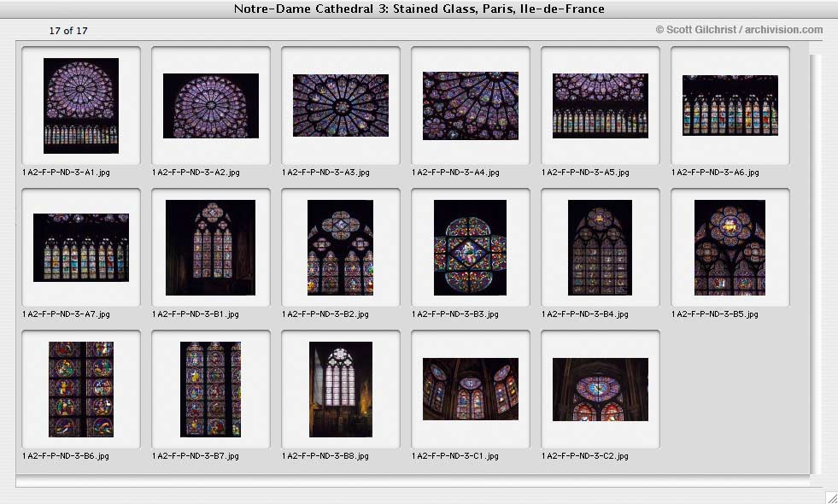Click filename label 1A2-F-P-ND-3-B8.jpg
838x504 pixels.
coord(325,456)
